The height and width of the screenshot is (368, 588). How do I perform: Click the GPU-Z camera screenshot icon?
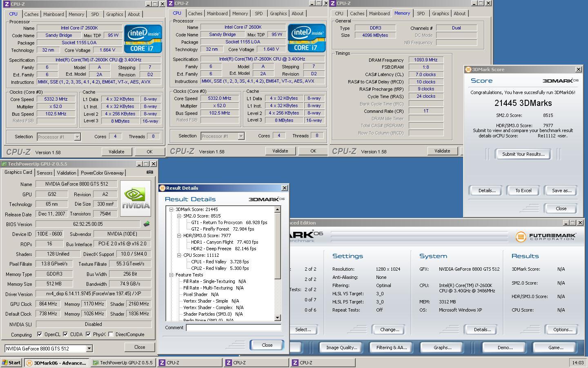(150, 172)
